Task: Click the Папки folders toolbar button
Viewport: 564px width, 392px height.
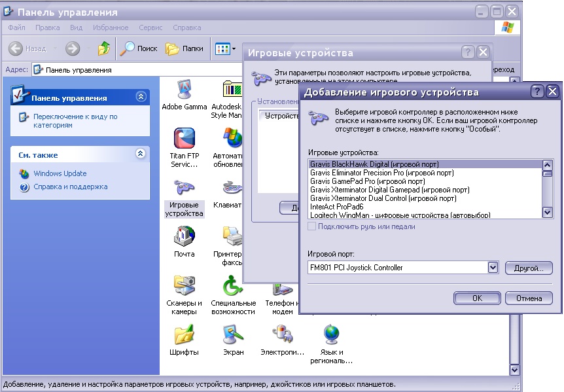Action: [185, 48]
